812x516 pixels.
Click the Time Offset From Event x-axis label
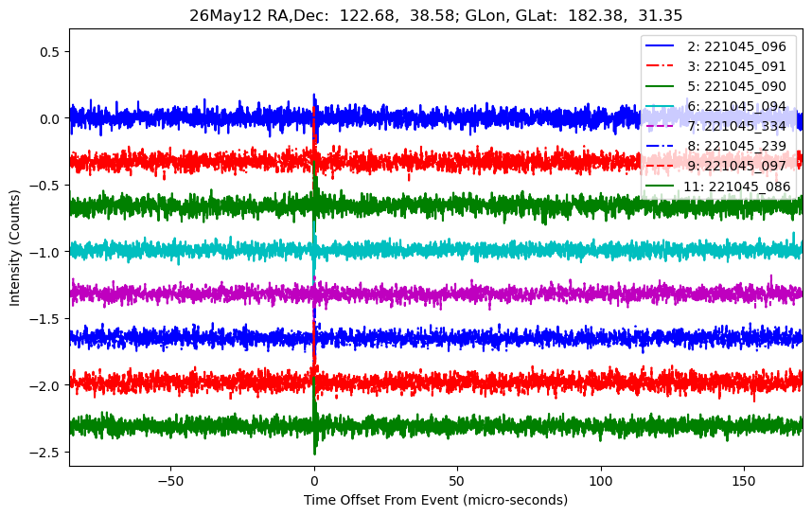click(x=435, y=500)
